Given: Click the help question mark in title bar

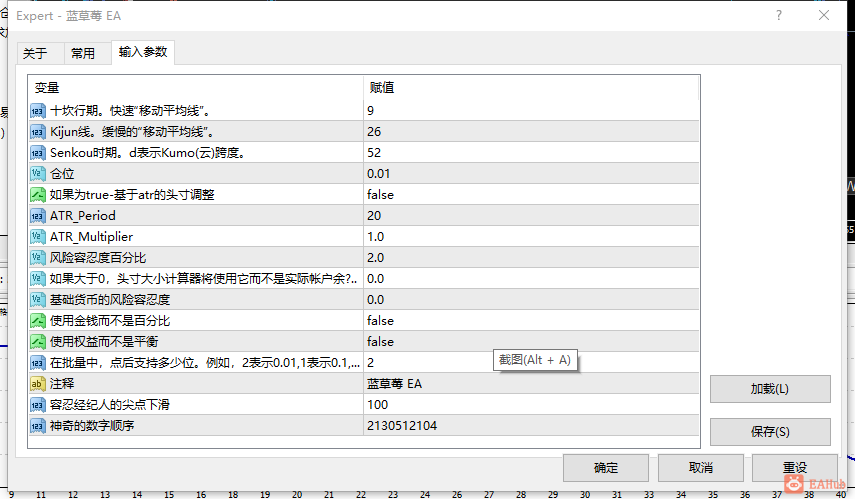Looking at the screenshot, I should pyautogui.click(x=779, y=15).
